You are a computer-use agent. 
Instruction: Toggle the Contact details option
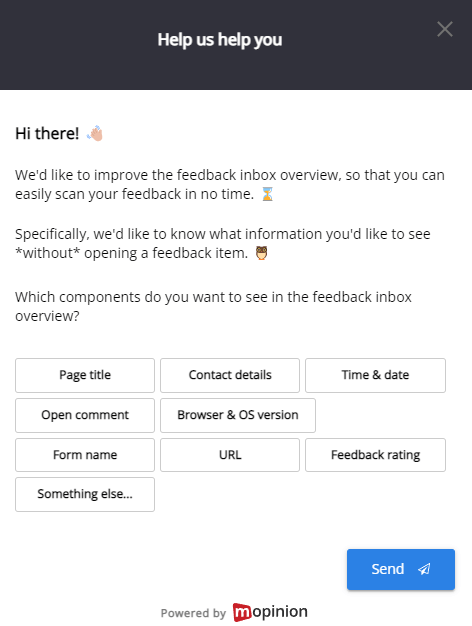[x=230, y=375]
